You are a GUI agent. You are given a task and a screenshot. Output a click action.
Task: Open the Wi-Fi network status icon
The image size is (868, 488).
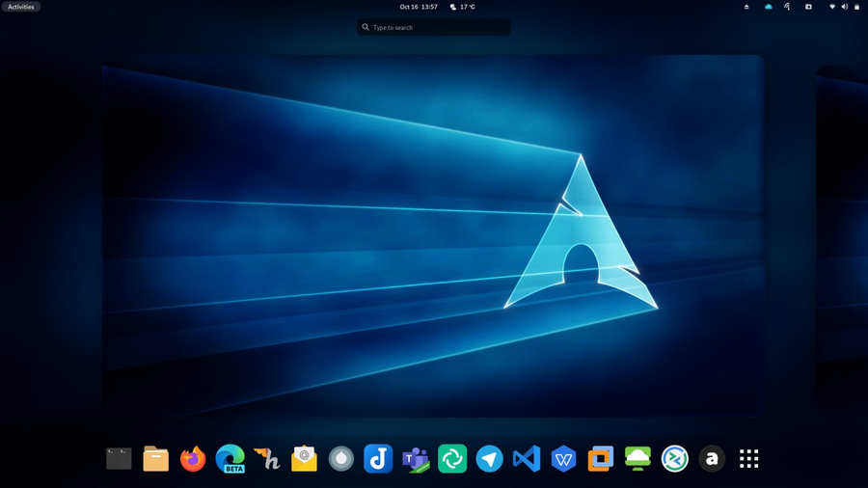pos(832,7)
